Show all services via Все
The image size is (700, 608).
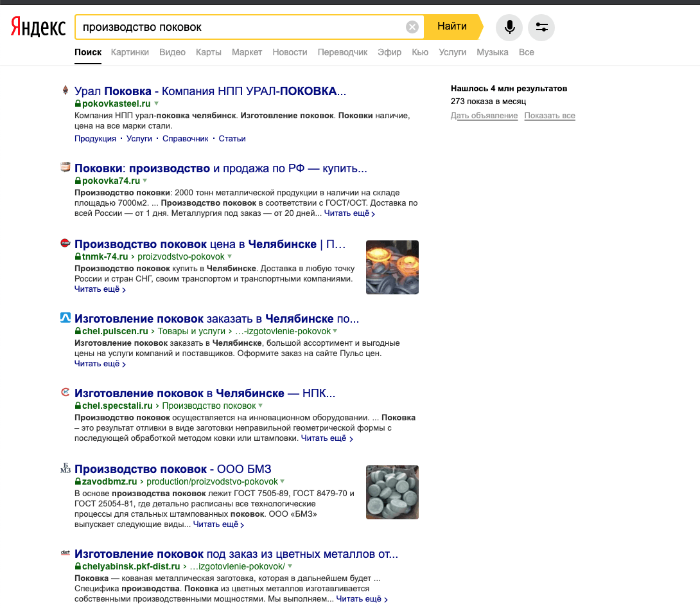527,52
